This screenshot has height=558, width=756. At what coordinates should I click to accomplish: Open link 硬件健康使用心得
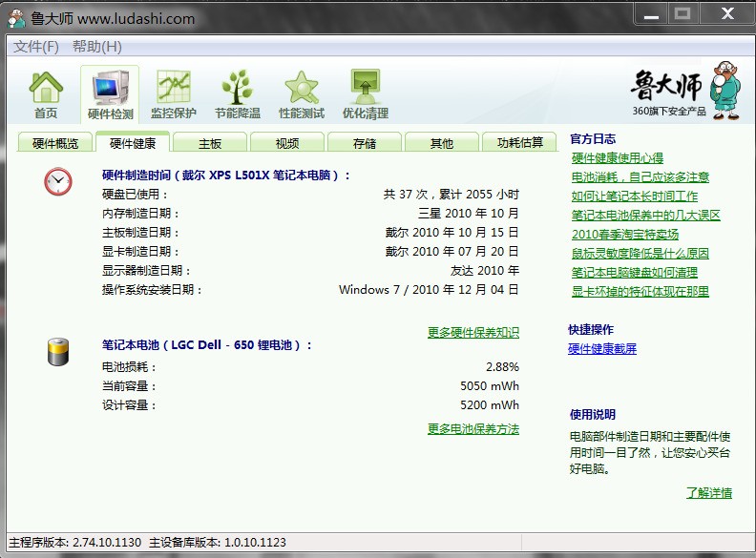coord(618,158)
